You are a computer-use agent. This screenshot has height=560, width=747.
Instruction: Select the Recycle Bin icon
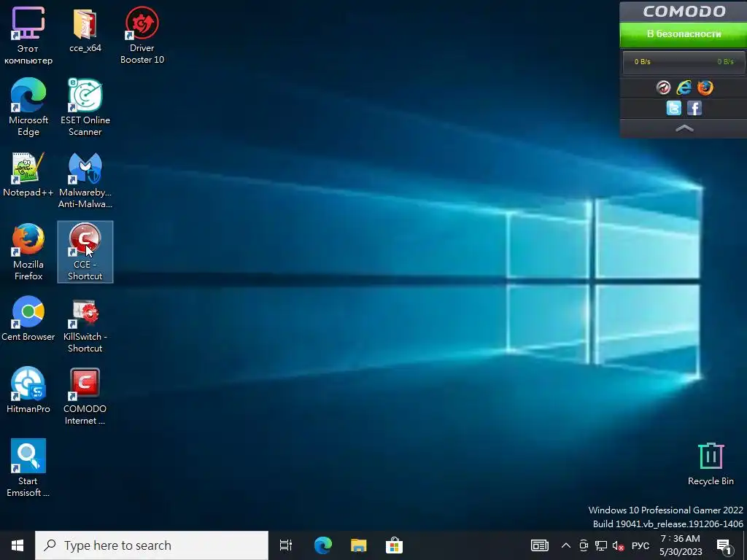pyautogui.click(x=711, y=463)
